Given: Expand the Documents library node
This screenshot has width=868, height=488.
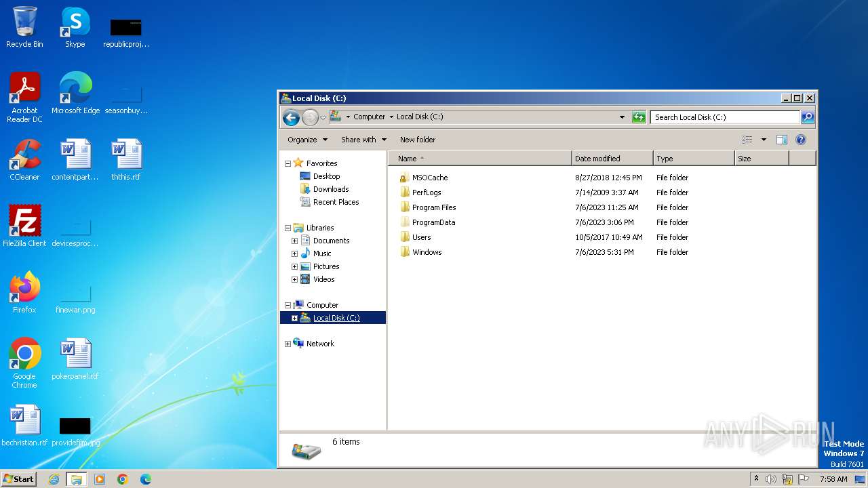Looking at the screenshot, I should 294,241.
